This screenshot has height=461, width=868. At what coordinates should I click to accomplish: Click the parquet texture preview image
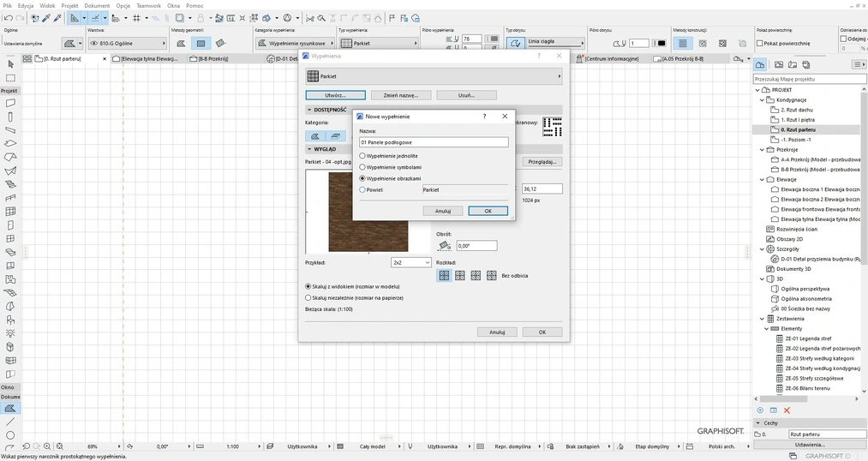coord(368,212)
